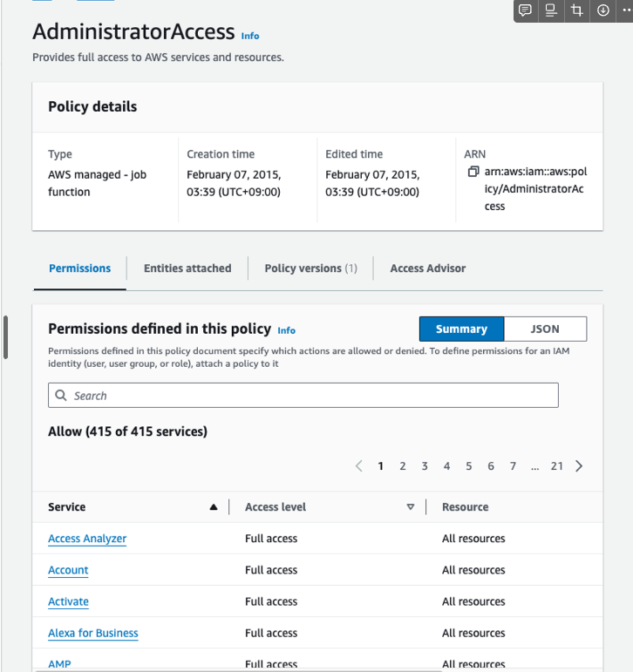Open the Alexa for Business service link

(x=93, y=633)
